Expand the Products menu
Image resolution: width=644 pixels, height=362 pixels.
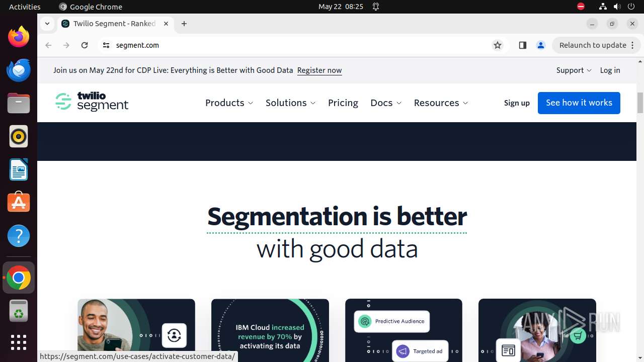tap(229, 103)
